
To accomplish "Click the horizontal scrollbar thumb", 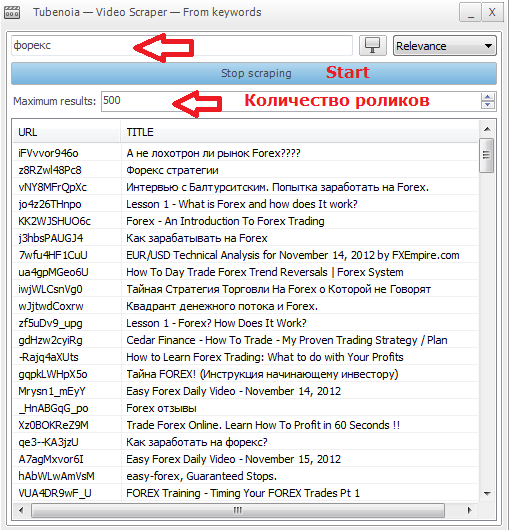I will click(238, 510).
